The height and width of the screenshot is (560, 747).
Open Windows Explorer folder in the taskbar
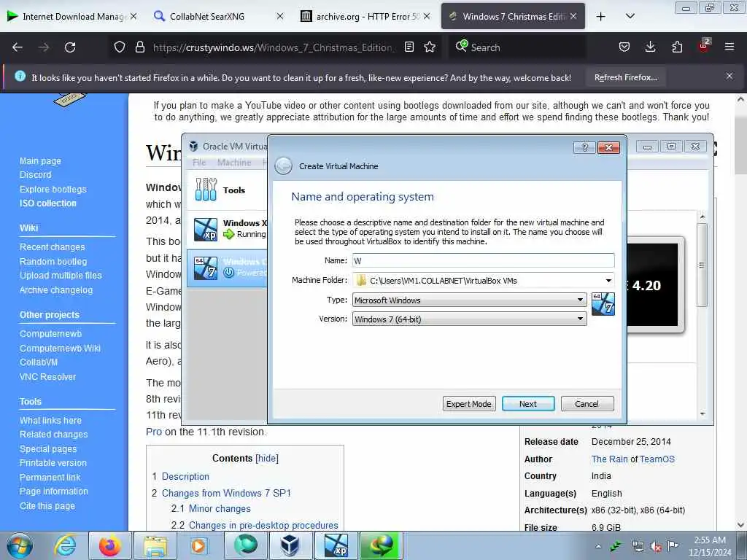pyautogui.click(x=155, y=545)
